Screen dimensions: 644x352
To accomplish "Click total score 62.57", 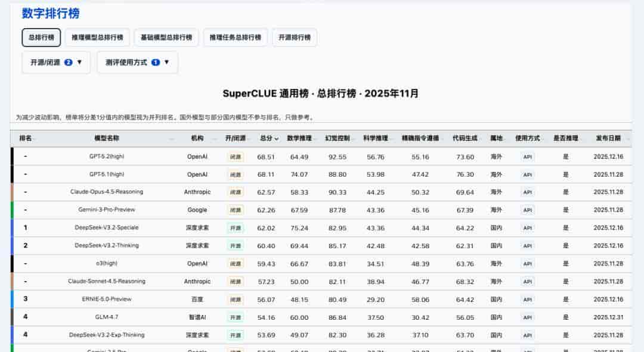I will point(266,192).
